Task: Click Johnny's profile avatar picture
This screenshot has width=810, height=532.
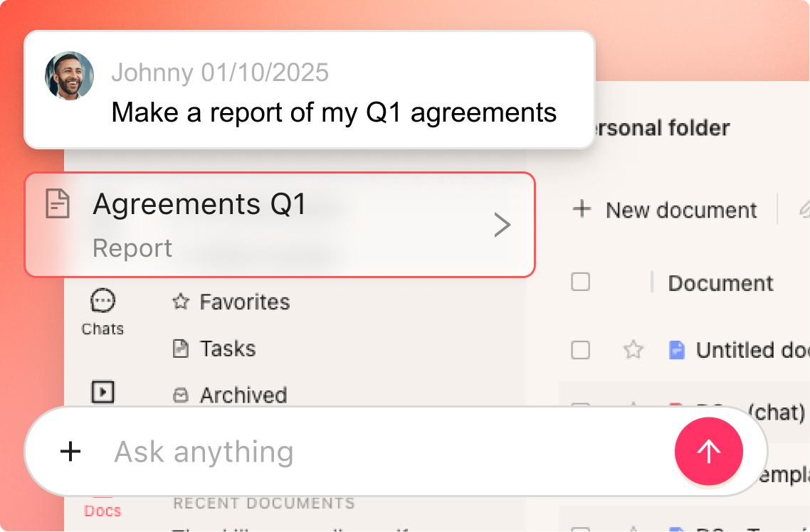Action: pyautogui.click(x=69, y=75)
